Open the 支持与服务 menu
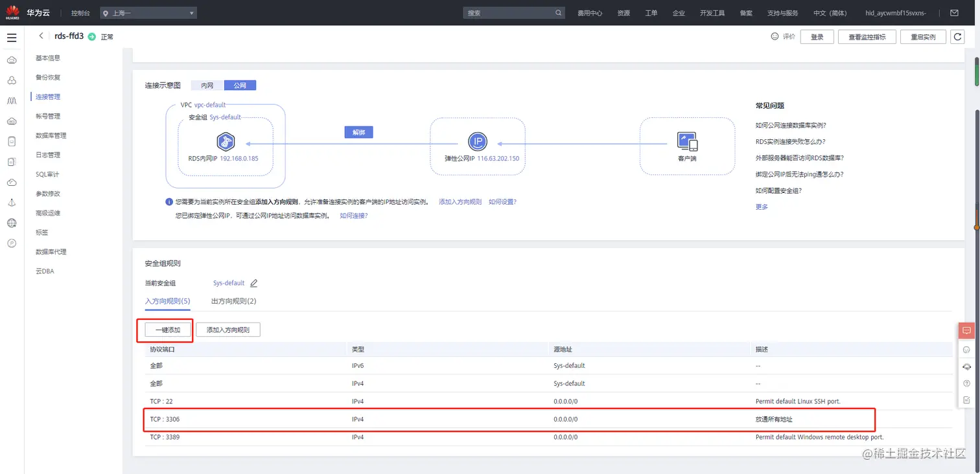The height and width of the screenshot is (474, 980). [x=783, y=13]
